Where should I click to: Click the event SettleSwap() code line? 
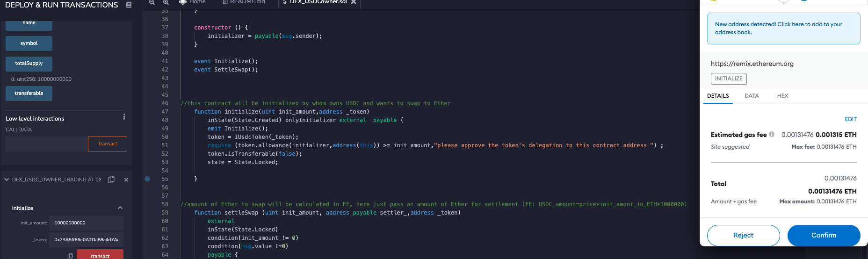226,70
